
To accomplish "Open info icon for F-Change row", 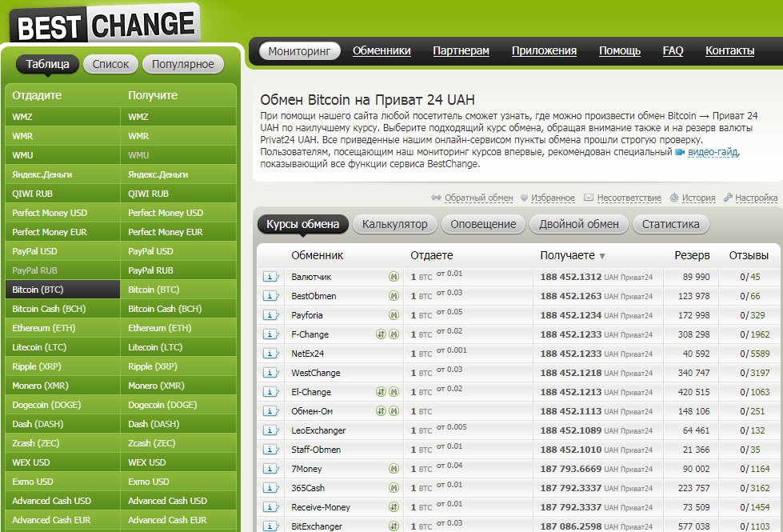I will coord(270,334).
